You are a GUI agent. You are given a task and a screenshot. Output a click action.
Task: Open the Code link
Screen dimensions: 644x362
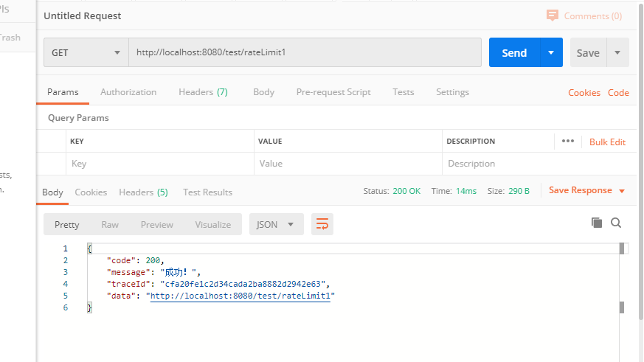pos(618,93)
